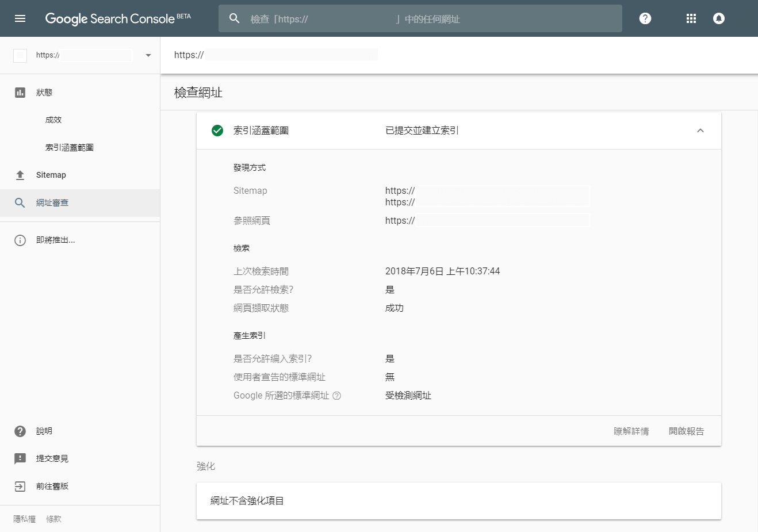Click the 檢查網址 page heading
The height and width of the screenshot is (532, 758).
tap(198, 93)
